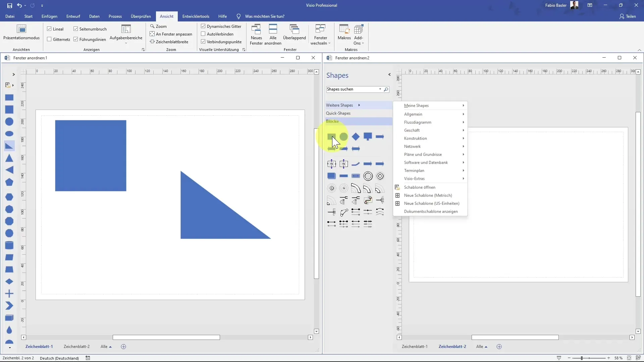This screenshot has width=644, height=362.
Task: Select Quick-Shapes stencil
Action: coord(358,113)
